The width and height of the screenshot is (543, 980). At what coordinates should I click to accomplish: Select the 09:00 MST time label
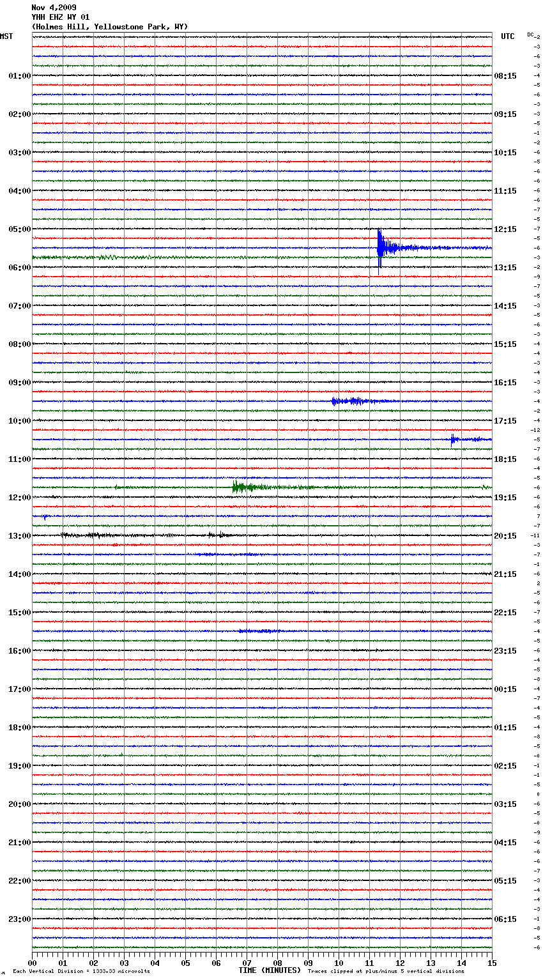(x=20, y=383)
